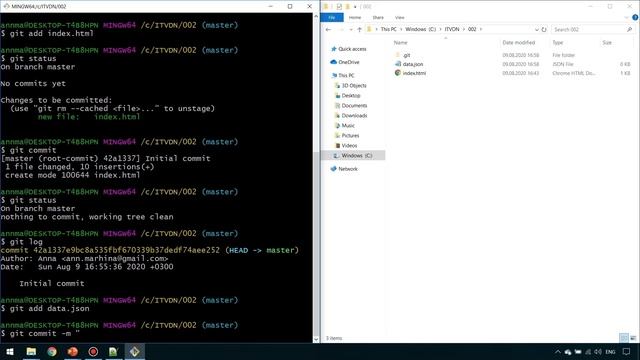Image resolution: width=640 pixels, height=360 pixels.
Task: Select This PC in navigation pane
Action: pos(342,75)
